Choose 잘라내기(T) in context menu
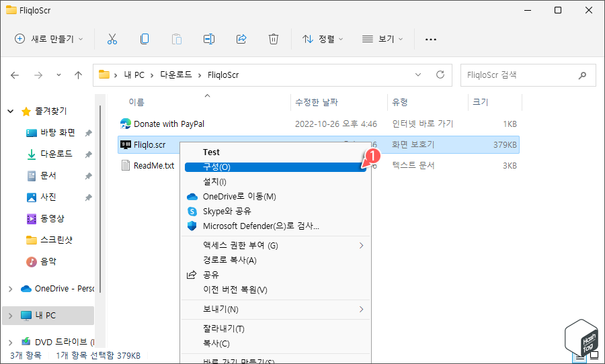The image size is (605, 364). click(276, 329)
